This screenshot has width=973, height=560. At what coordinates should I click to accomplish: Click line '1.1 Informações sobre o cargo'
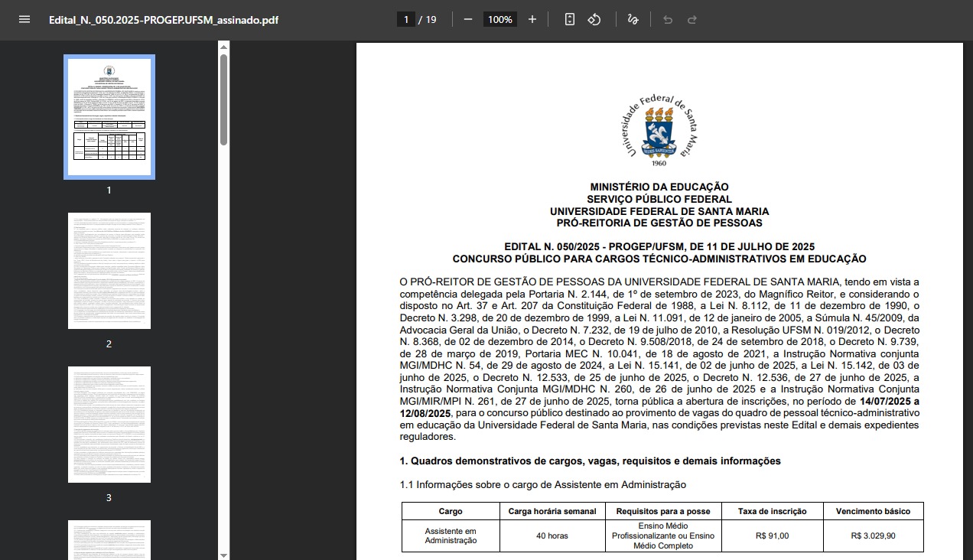(543, 485)
